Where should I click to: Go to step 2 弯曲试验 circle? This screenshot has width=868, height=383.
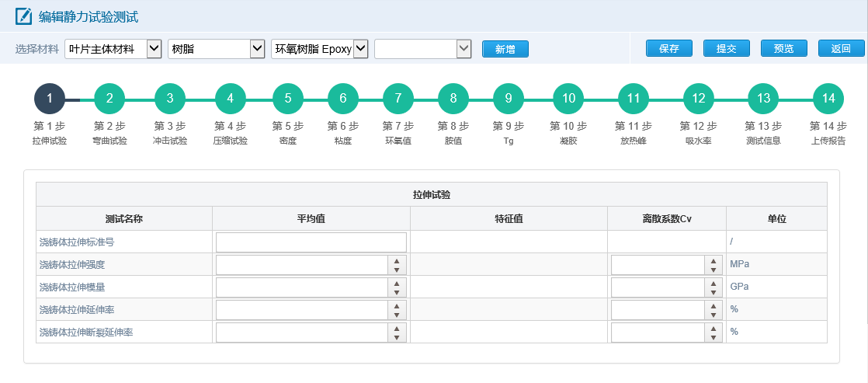click(109, 99)
